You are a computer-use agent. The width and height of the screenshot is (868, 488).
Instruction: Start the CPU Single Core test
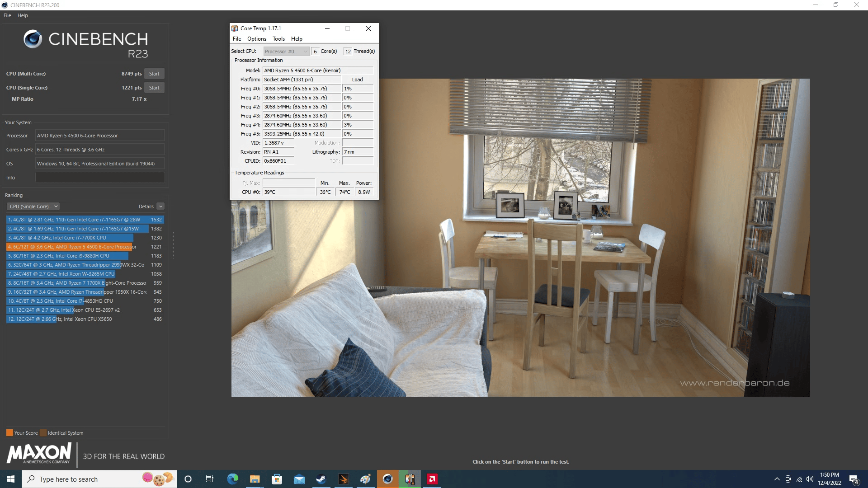(x=154, y=88)
